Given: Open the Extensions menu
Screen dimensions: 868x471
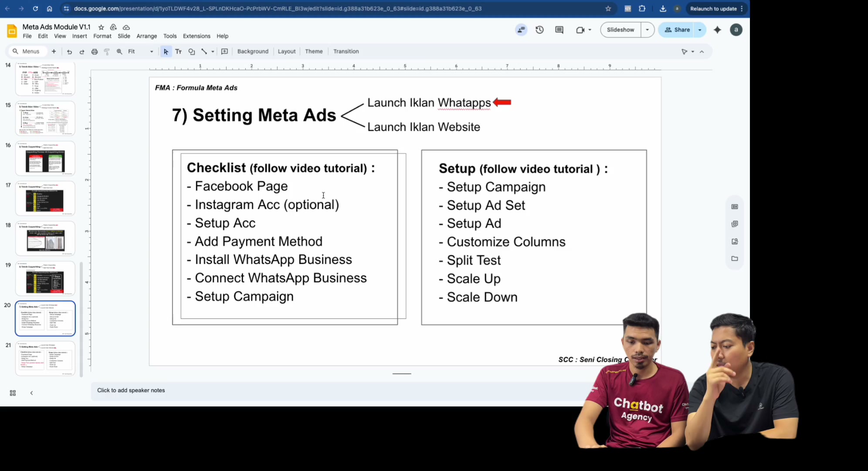Looking at the screenshot, I should (x=197, y=36).
